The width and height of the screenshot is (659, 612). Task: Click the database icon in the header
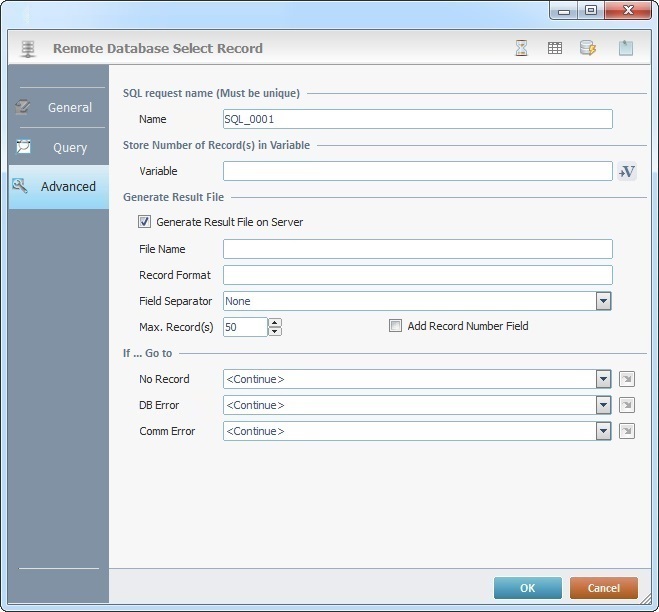(x=588, y=48)
